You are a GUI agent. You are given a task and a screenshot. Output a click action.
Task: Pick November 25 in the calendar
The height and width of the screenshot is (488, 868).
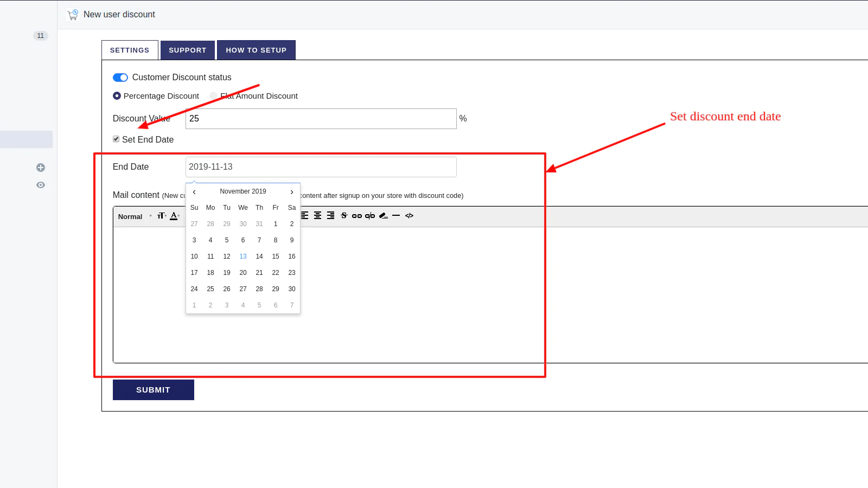210,289
